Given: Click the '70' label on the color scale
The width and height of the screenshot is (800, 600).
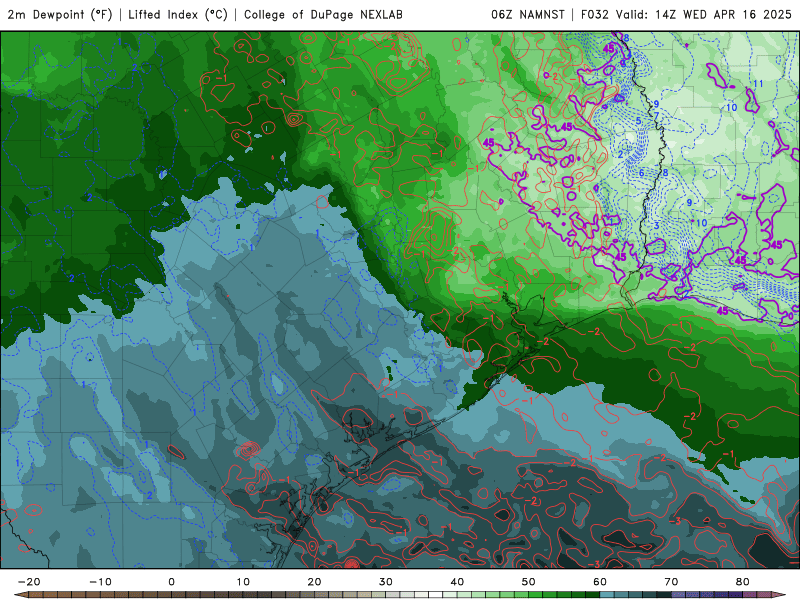Looking at the screenshot, I should pos(671,582).
